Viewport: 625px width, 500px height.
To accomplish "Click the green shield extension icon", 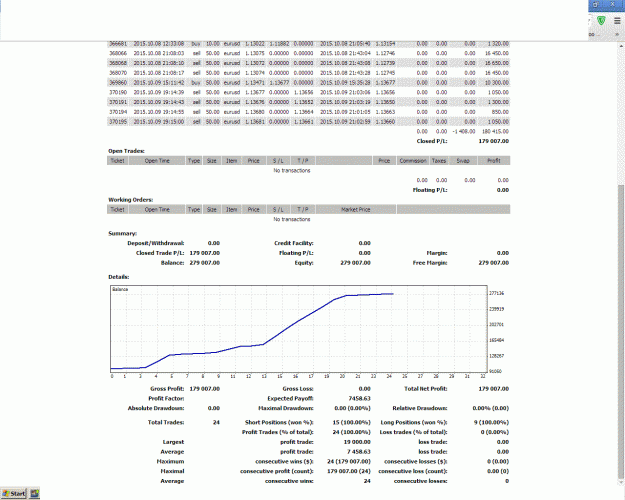I will tap(601, 21).
